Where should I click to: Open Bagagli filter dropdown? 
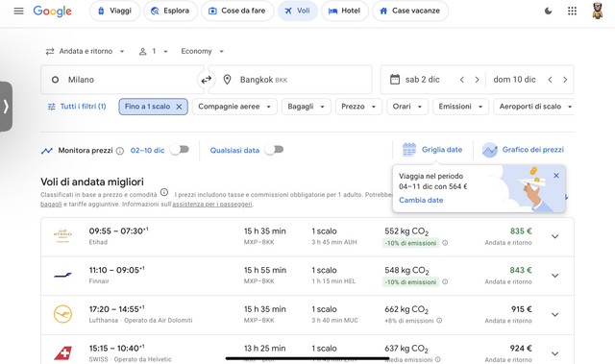click(306, 107)
